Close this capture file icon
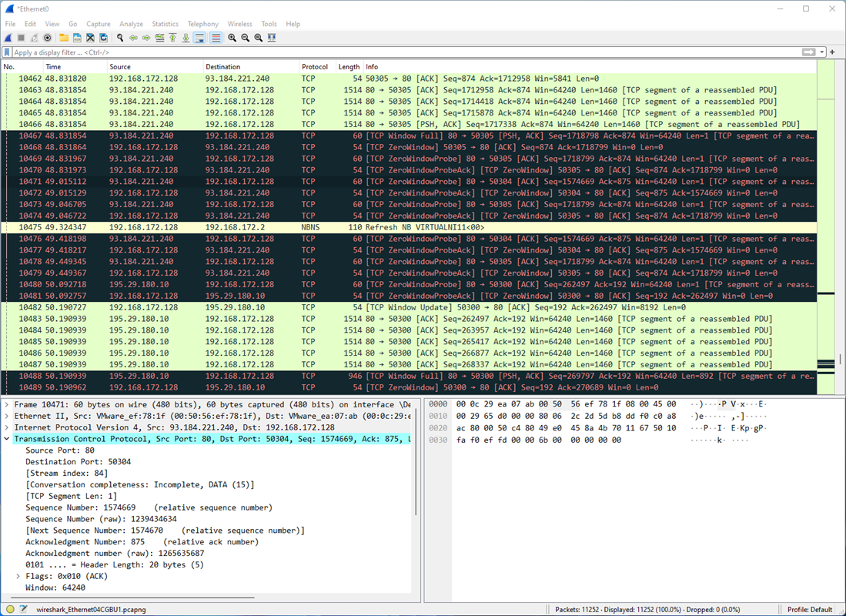Screen dimensions: 846x616 coord(90,38)
